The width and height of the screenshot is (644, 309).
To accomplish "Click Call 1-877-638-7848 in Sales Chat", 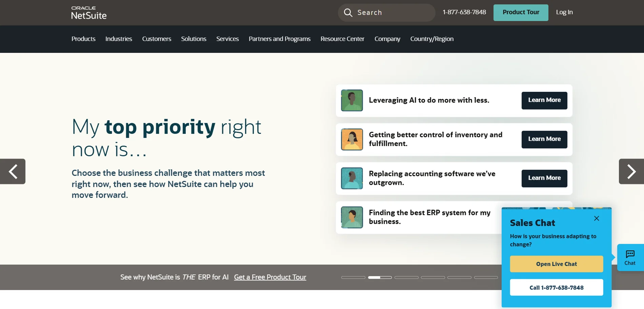I will pos(557,288).
